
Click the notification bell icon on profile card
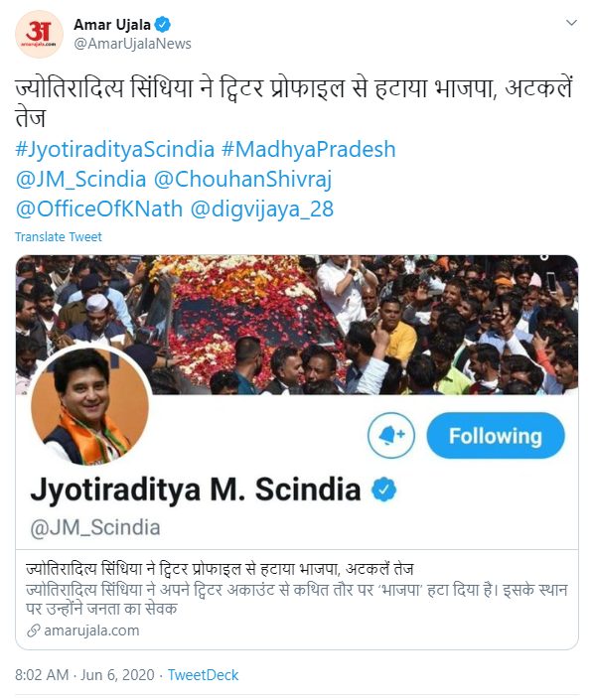[x=391, y=435]
